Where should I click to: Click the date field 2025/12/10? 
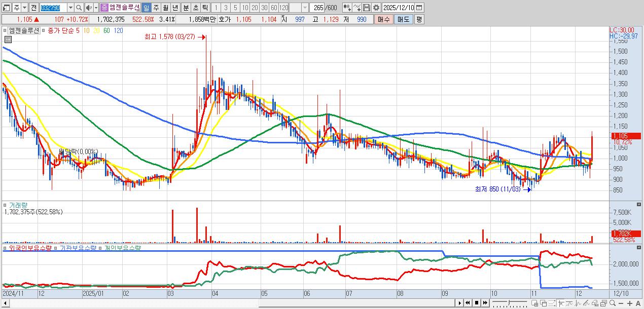pos(399,8)
